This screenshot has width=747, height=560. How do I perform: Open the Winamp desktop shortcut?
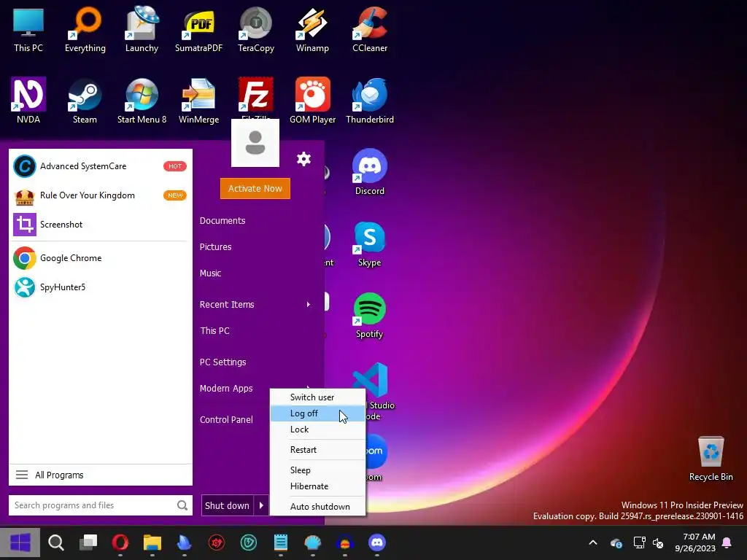[x=312, y=29]
